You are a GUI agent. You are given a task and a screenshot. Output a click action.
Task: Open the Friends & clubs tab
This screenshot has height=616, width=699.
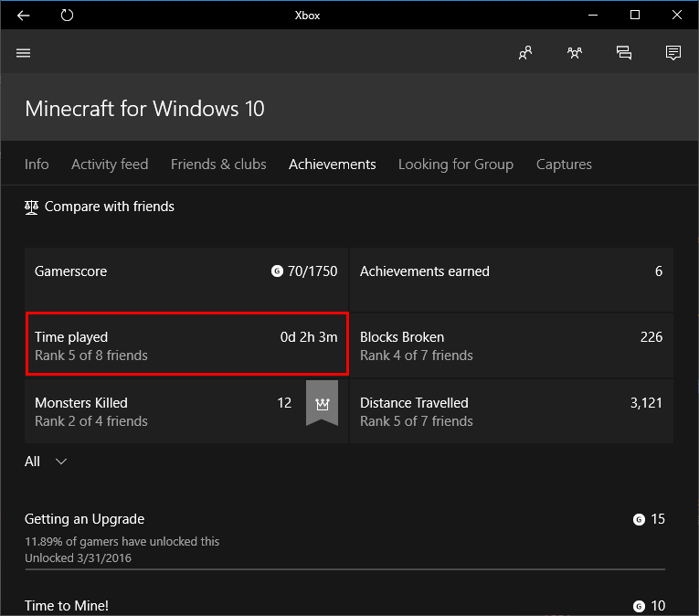218,165
